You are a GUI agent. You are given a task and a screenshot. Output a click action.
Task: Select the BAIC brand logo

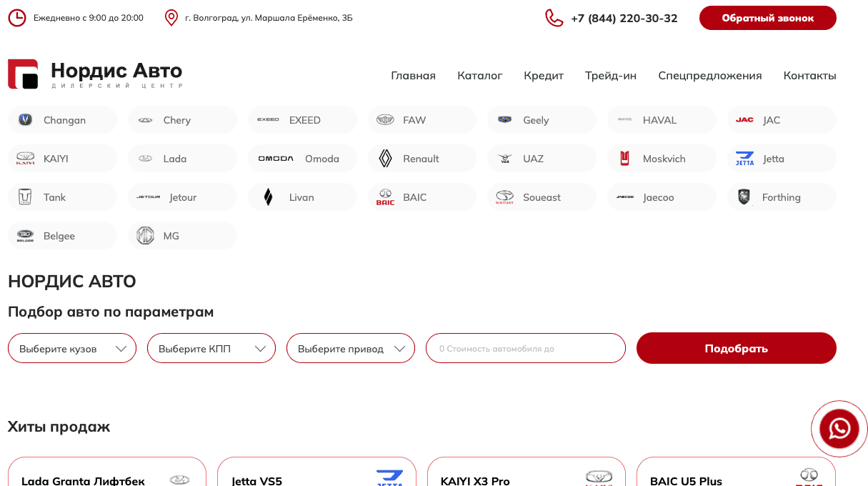[x=385, y=197]
